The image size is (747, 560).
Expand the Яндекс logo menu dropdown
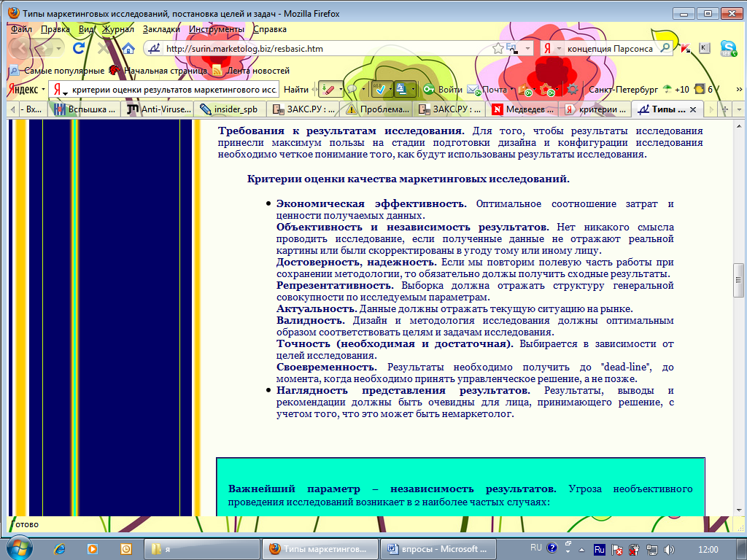43,89
